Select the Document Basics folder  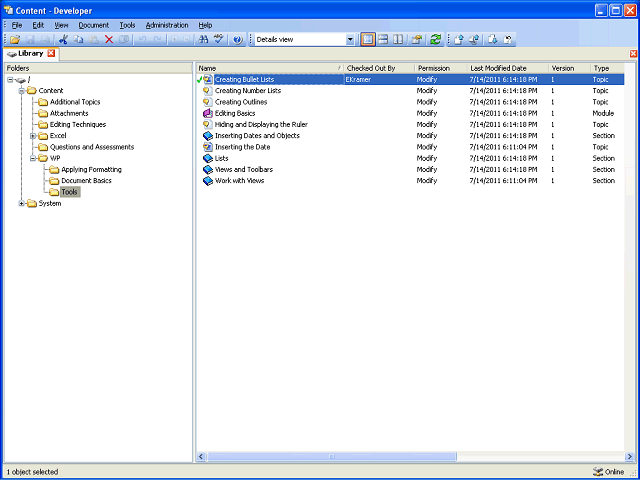click(x=86, y=181)
